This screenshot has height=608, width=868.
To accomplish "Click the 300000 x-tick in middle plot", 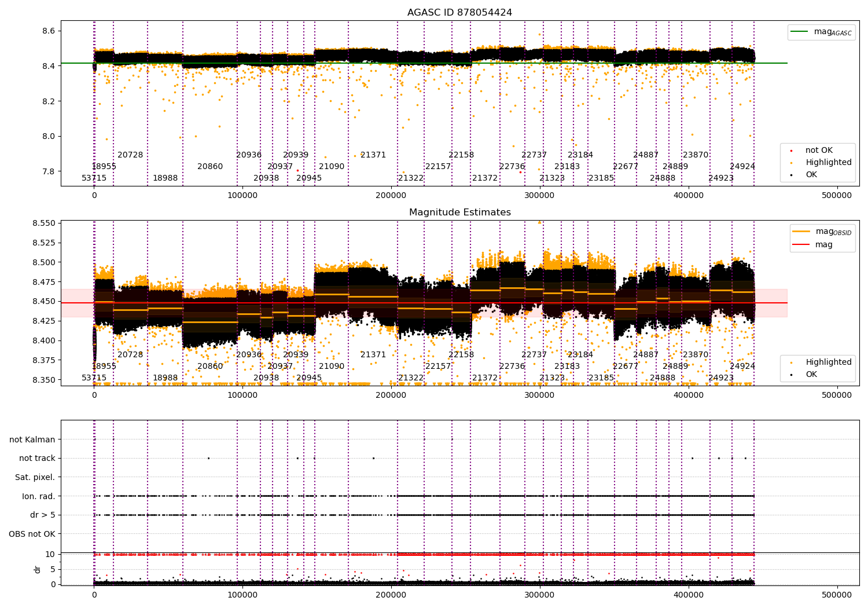I will [539, 395].
